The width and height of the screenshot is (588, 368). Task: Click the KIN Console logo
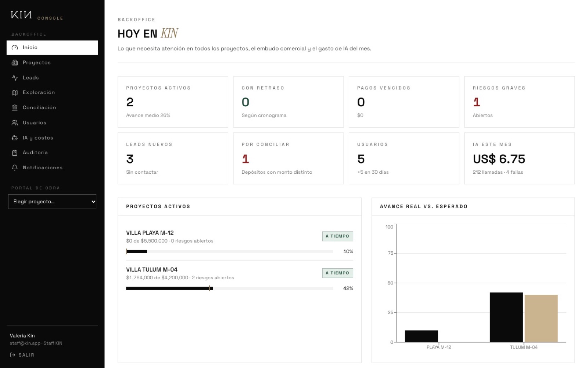[37, 15]
